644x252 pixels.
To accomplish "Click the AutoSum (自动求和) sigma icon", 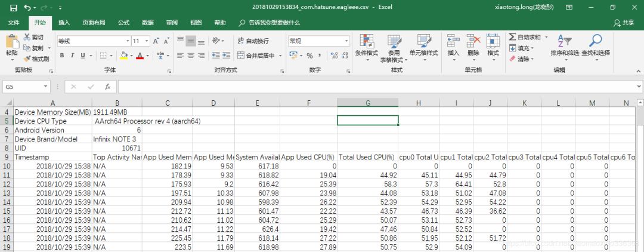I will click(512, 37).
